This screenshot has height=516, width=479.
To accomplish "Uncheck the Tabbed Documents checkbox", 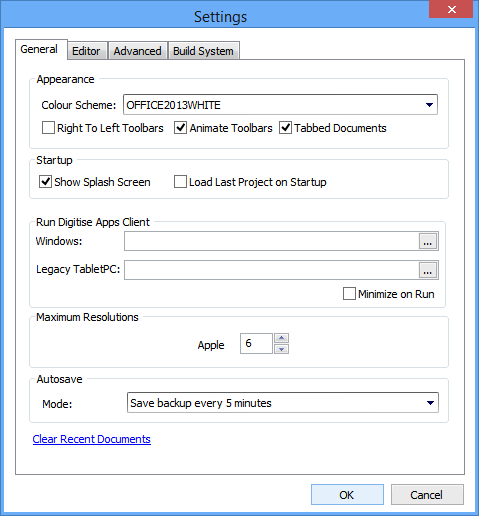I will (x=286, y=128).
